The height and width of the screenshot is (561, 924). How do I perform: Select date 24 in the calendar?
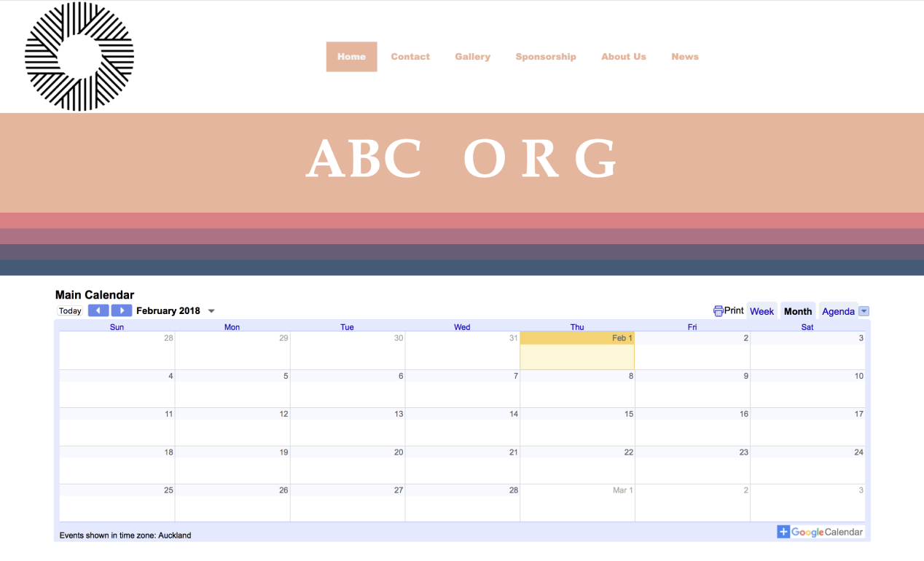tap(859, 452)
